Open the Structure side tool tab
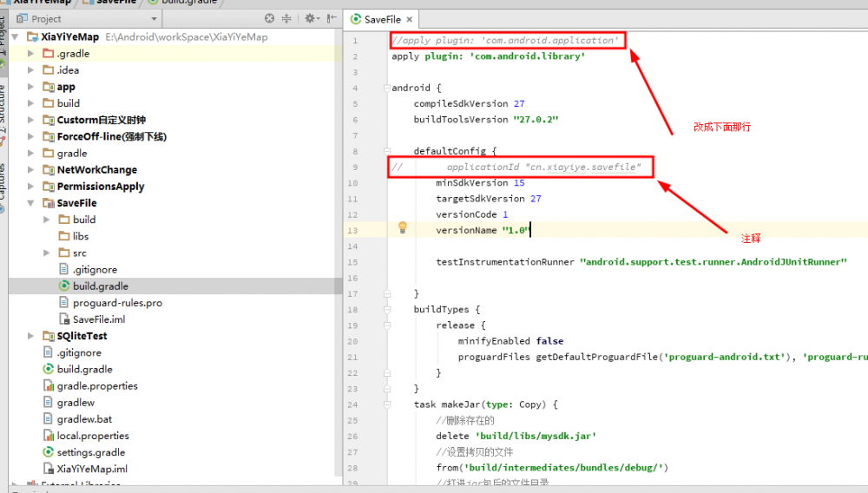Viewport: 868px width, 493px height. coord(3,108)
